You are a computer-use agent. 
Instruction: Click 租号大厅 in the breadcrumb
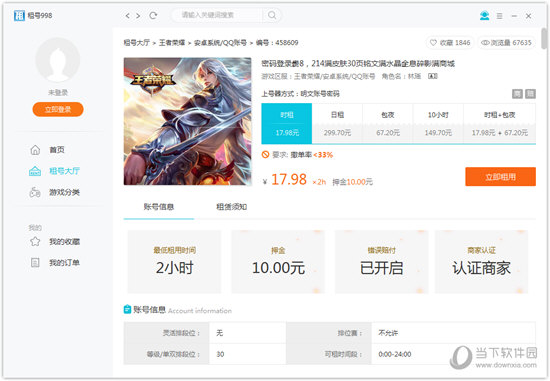(137, 43)
